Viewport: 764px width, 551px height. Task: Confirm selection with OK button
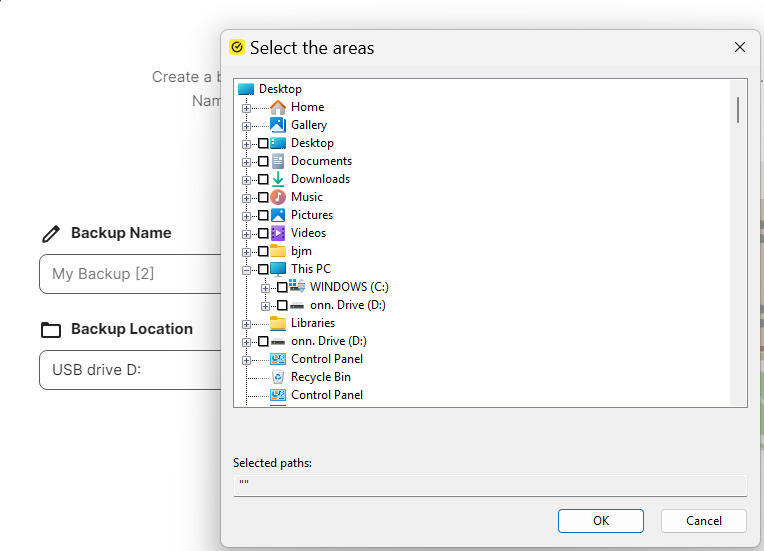(600, 520)
